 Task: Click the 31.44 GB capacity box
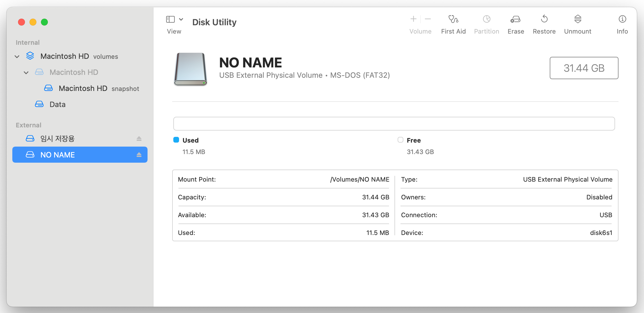(584, 68)
